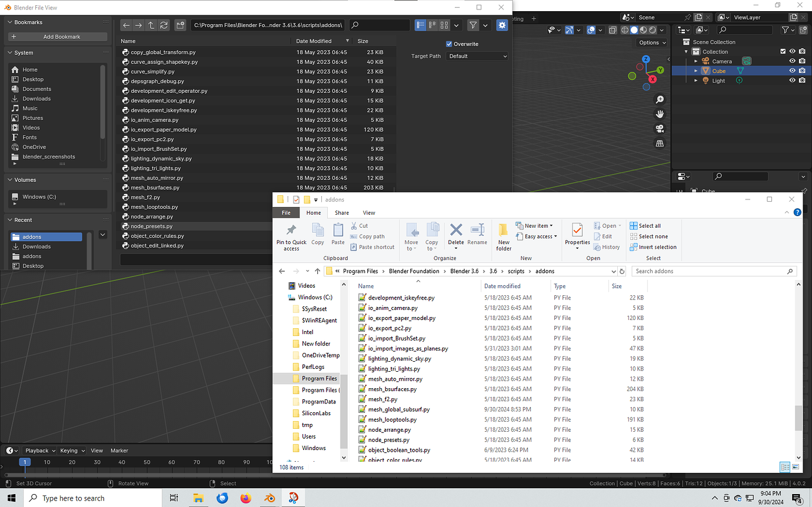Open the Keying menu in timeline
The image size is (812, 507).
tap(72, 451)
